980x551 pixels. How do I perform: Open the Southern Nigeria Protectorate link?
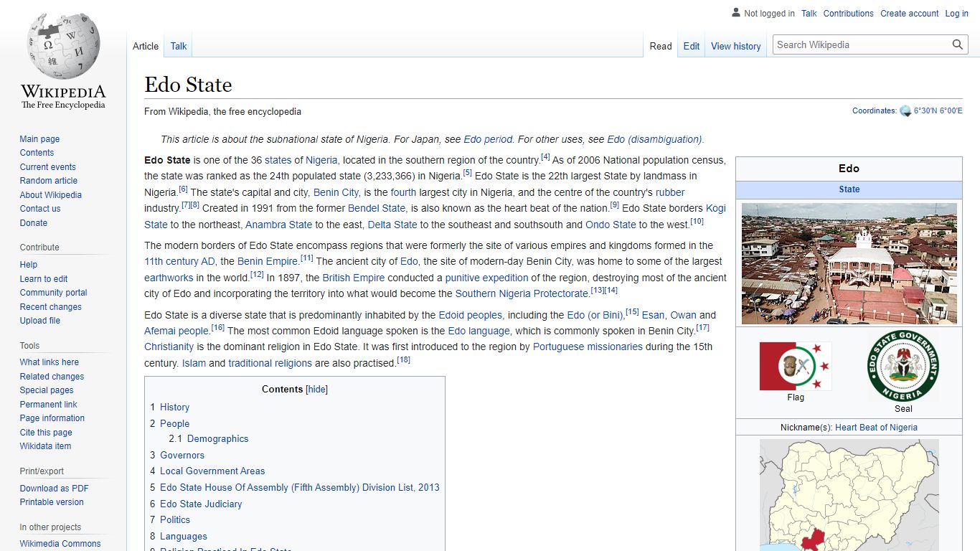pyautogui.click(x=522, y=293)
